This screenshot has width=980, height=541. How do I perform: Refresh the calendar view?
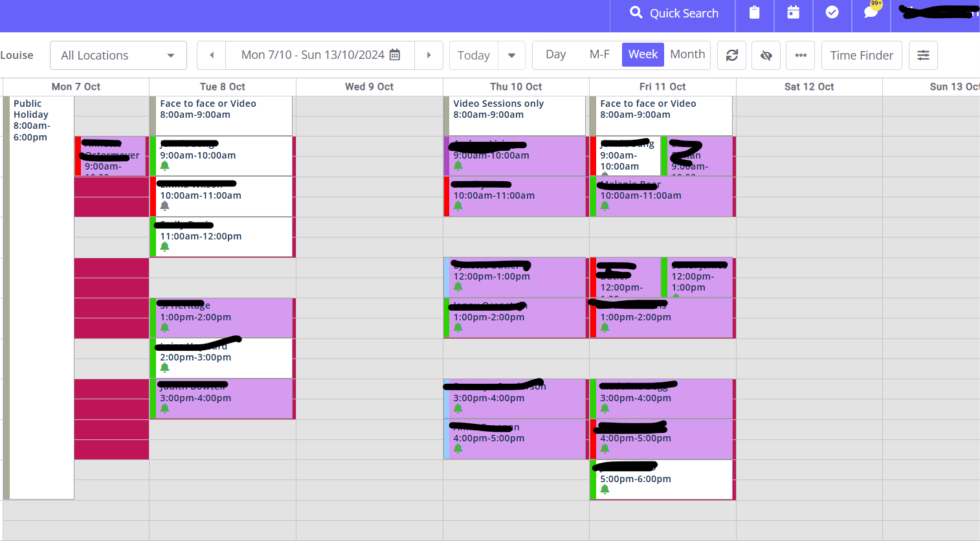tap(732, 56)
